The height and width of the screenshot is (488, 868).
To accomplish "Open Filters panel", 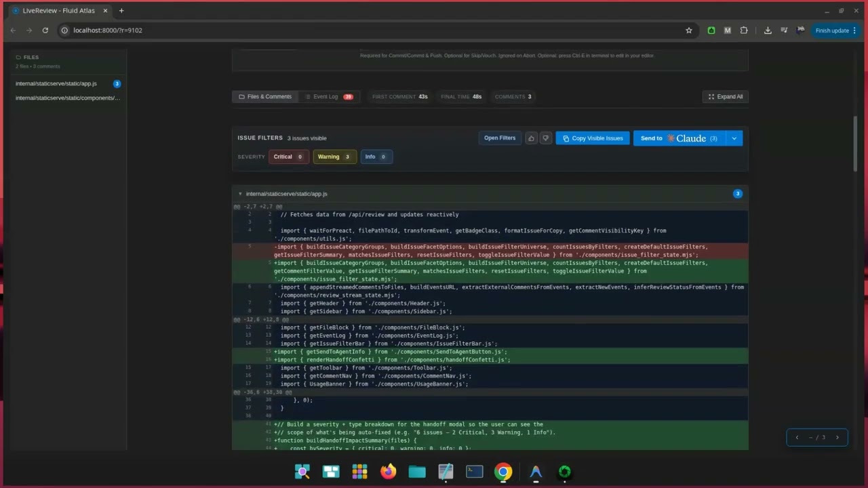I will click(x=500, y=138).
